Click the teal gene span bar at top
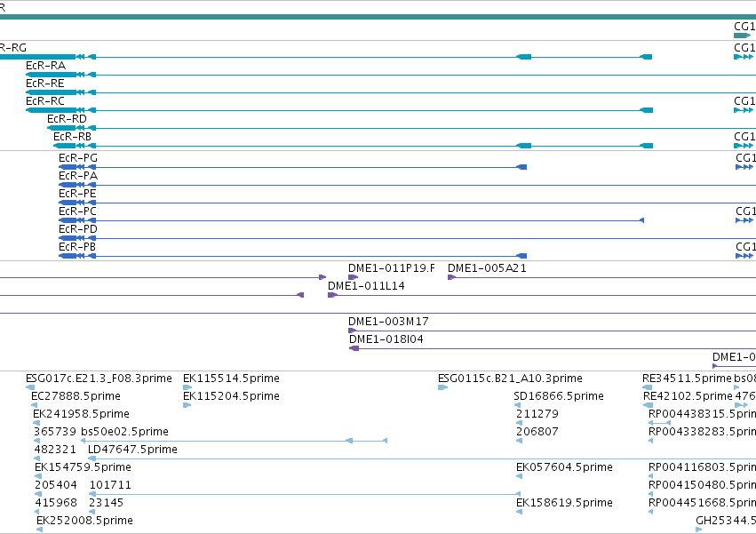Viewport: 756px width, 534px height. [x=378, y=17]
